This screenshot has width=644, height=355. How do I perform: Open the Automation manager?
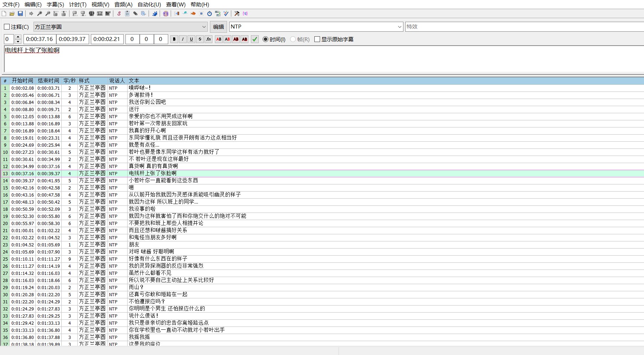(x=155, y=14)
